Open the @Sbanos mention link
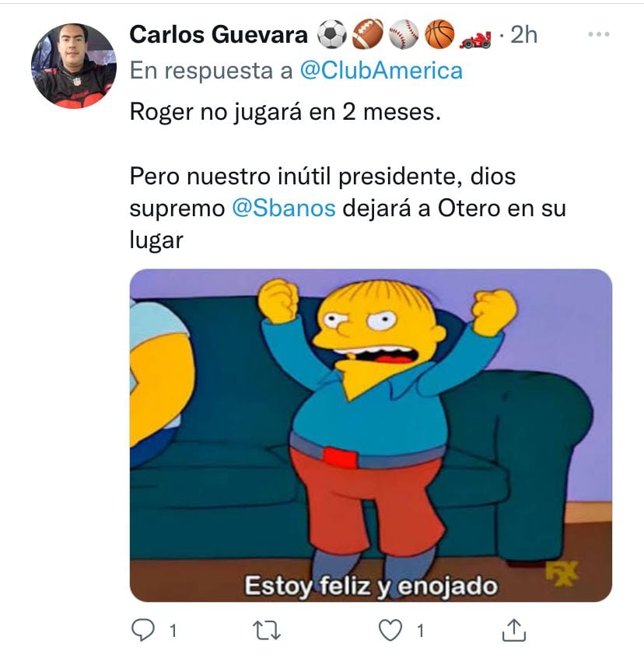The image size is (644, 658). (x=284, y=208)
